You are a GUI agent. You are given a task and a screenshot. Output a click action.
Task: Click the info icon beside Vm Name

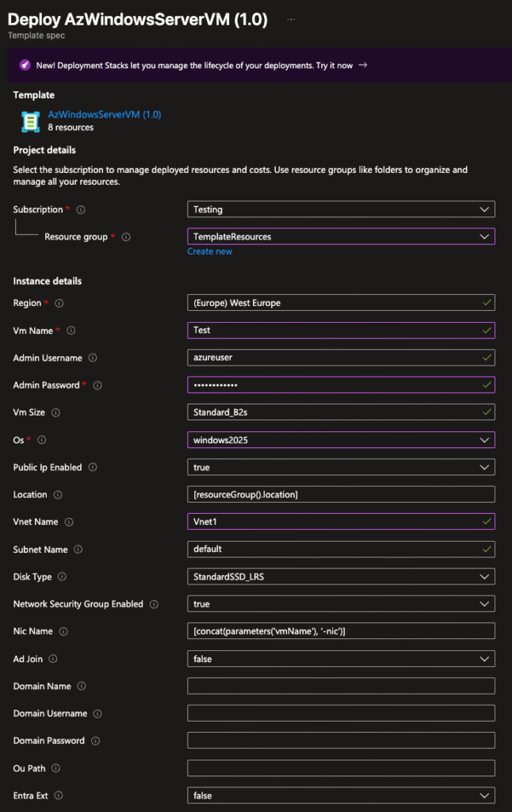[x=71, y=331]
